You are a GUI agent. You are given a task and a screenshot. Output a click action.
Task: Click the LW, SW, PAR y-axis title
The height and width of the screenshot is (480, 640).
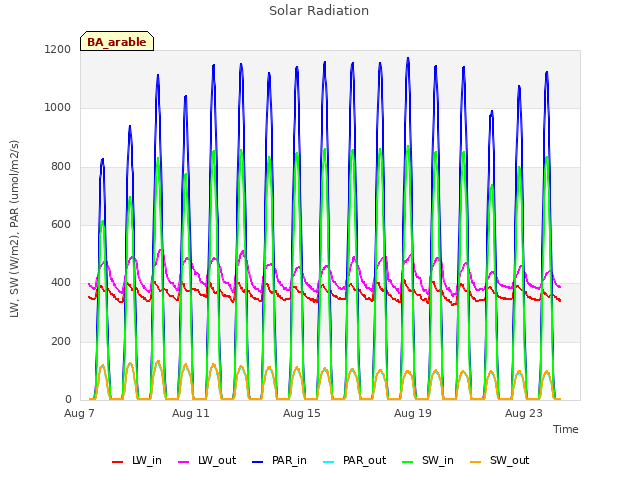[14, 229]
